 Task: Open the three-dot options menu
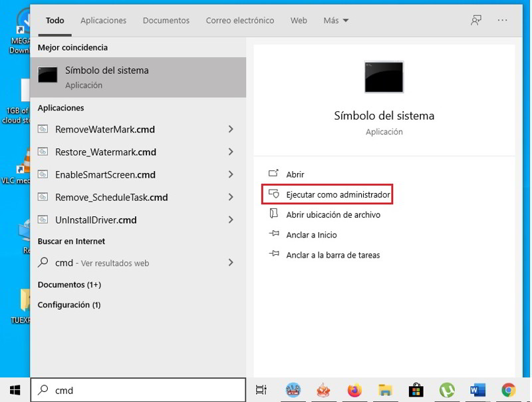coord(502,21)
